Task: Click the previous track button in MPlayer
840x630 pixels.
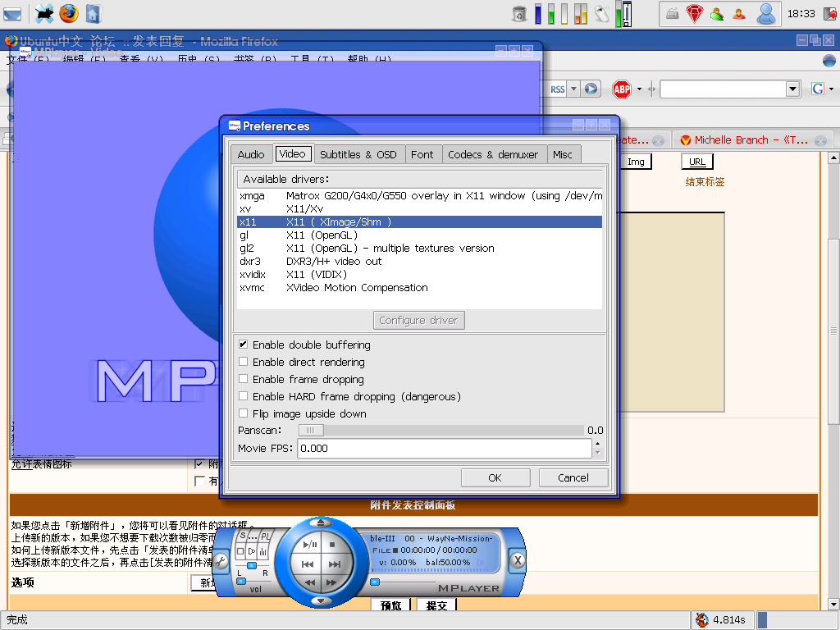Action: 308,564
